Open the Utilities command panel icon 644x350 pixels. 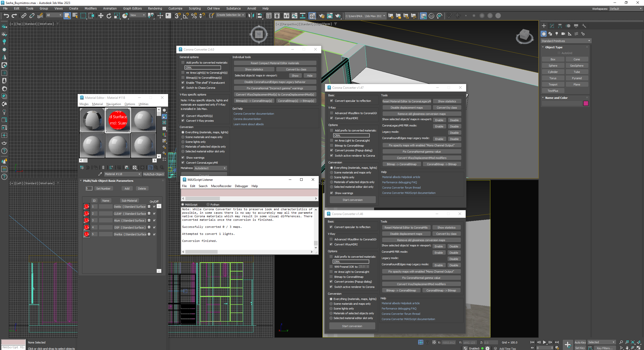tap(584, 26)
